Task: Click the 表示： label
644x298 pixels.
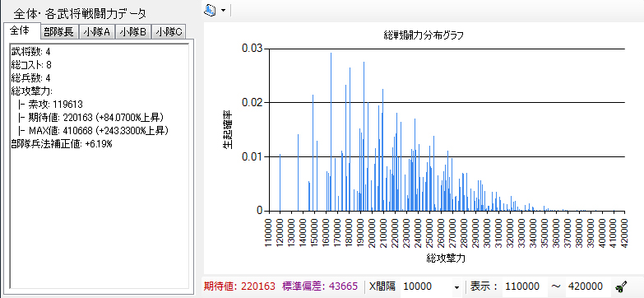Action: [x=484, y=286]
